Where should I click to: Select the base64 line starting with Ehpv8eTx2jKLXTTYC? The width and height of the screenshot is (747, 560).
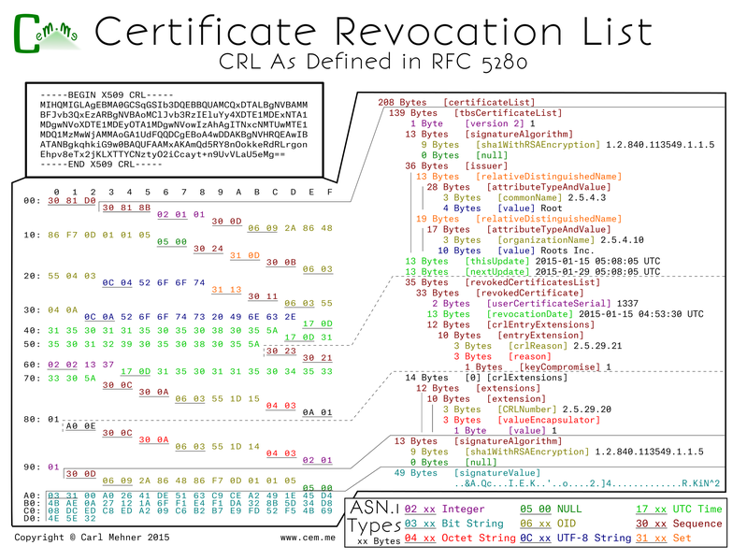click(x=163, y=154)
